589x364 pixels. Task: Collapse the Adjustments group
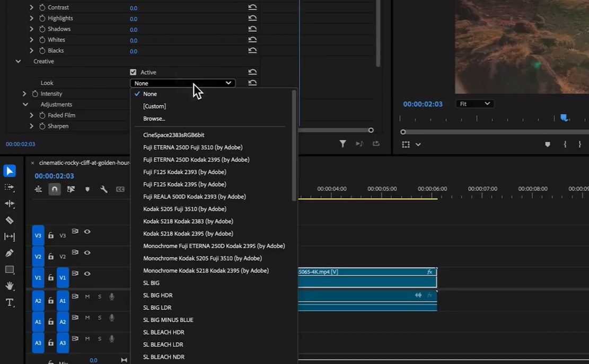[x=25, y=104]
